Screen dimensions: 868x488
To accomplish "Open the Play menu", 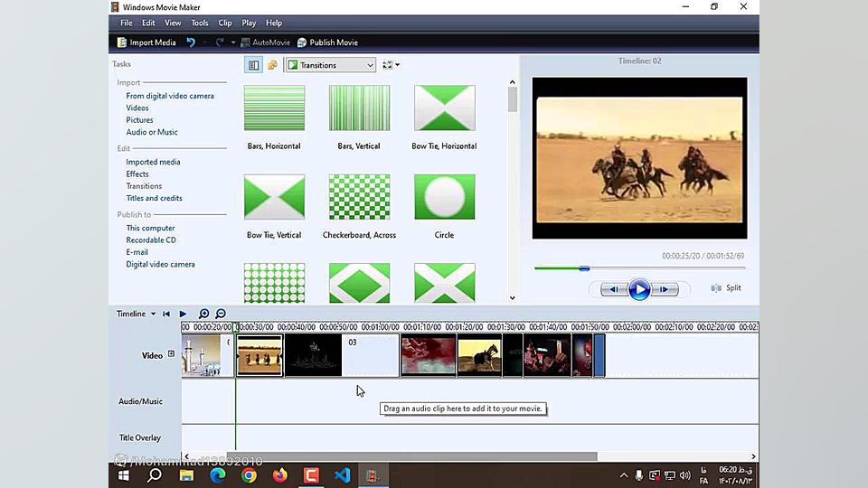I will pos(249,23).
